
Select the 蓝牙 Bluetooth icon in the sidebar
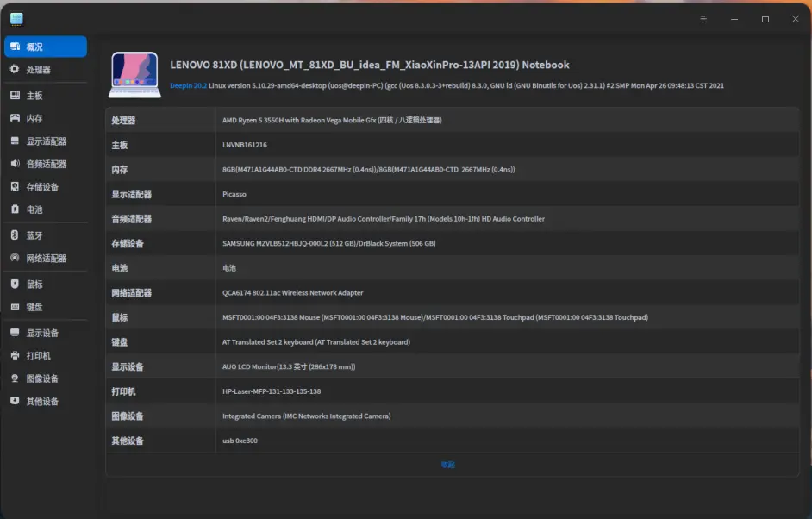pos(15,235)
